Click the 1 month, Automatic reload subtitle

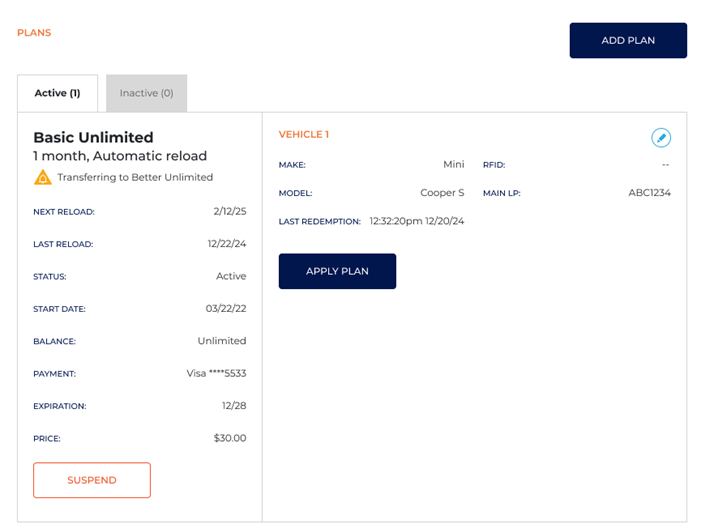(120, 156)
